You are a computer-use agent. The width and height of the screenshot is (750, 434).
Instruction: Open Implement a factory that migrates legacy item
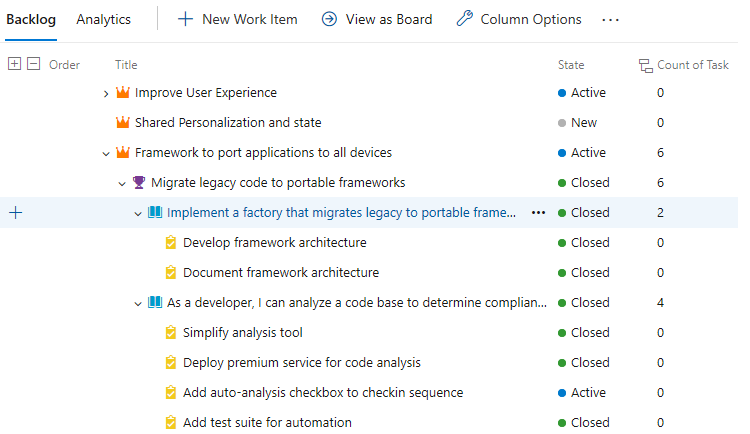342,212
